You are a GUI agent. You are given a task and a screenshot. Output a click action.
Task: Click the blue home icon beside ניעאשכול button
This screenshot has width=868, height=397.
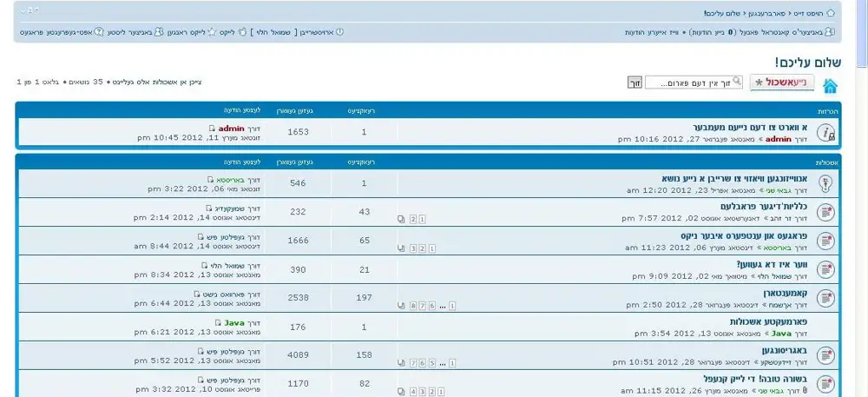click(x=830, y=86)
